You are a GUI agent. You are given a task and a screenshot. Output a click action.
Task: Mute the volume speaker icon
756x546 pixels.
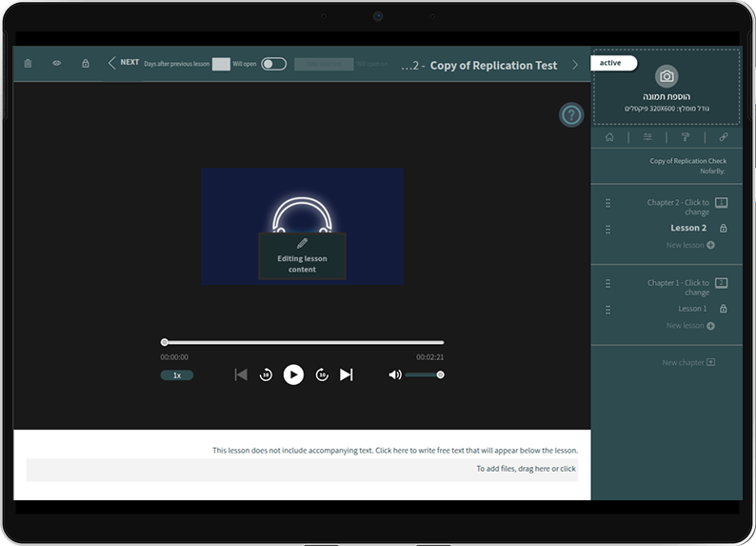pos(395,374)
